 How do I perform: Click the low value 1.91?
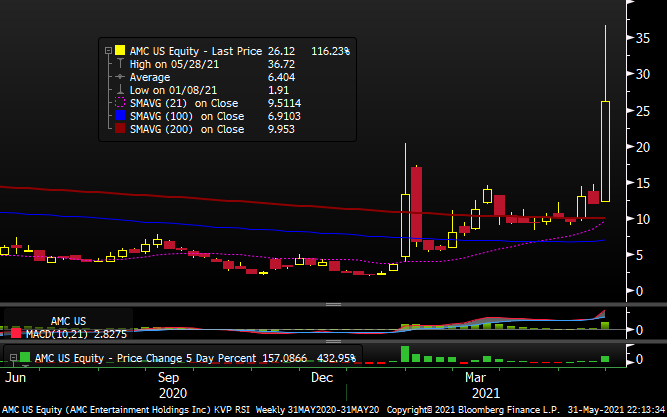278,90
